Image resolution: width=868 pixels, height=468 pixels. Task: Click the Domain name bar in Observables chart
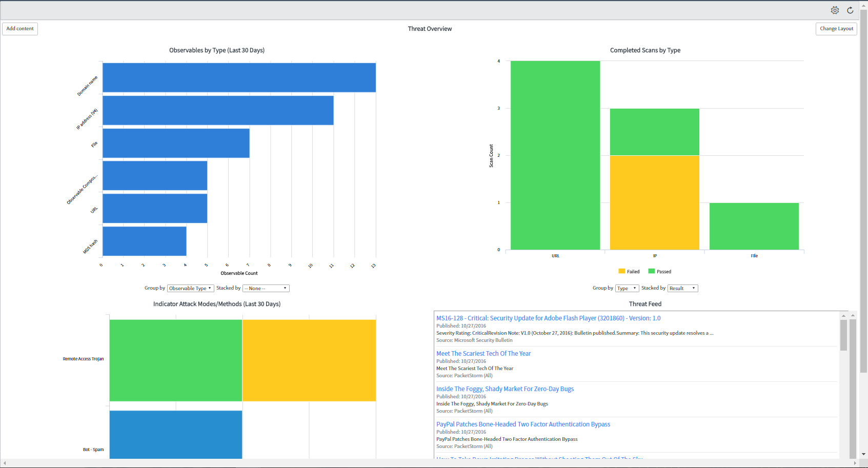point(239,77)
